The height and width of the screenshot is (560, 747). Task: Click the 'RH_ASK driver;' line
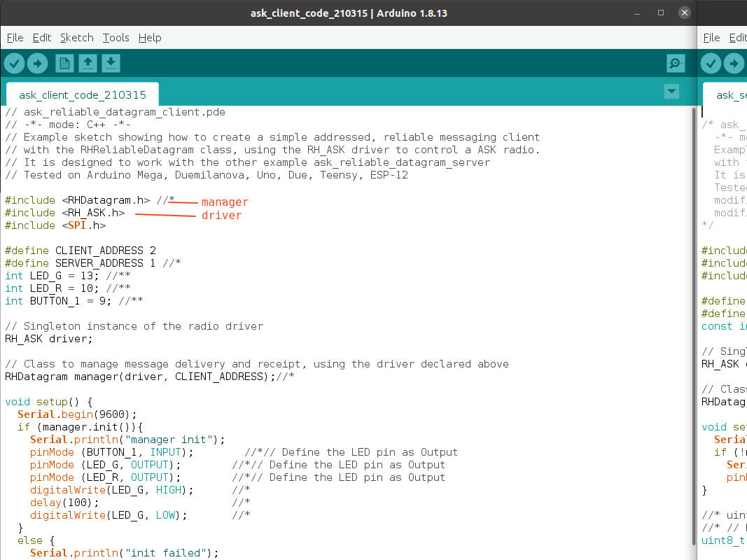[x=48, y=339]
